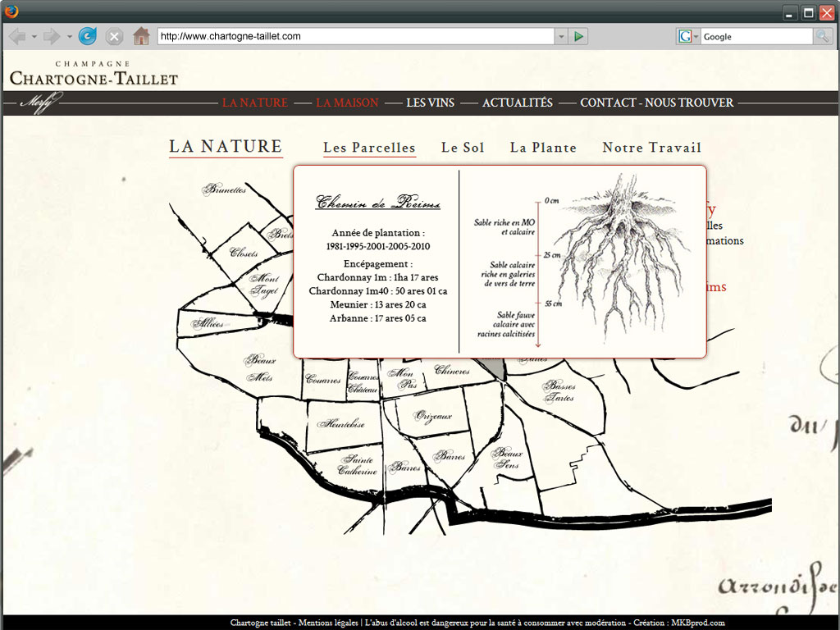Select the Les Parcelles tab
The height and width of the screenshot is (630, 840).
click(x=370, y=148)
